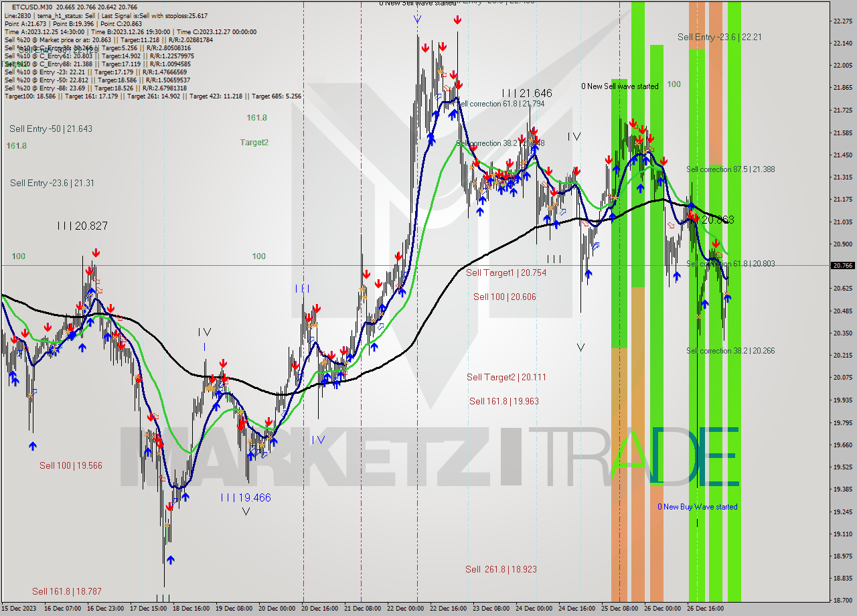Click the '25 Dec 08:00' time axis label
Viewport: 857px width, 616px height.
(620, 609)
